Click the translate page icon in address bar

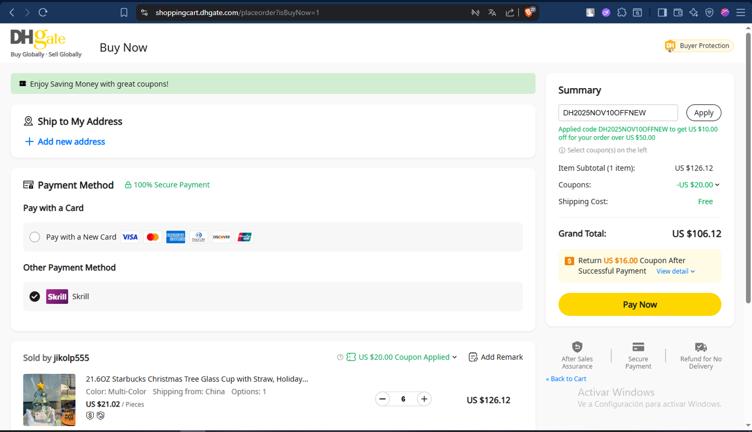coord(492,12)
